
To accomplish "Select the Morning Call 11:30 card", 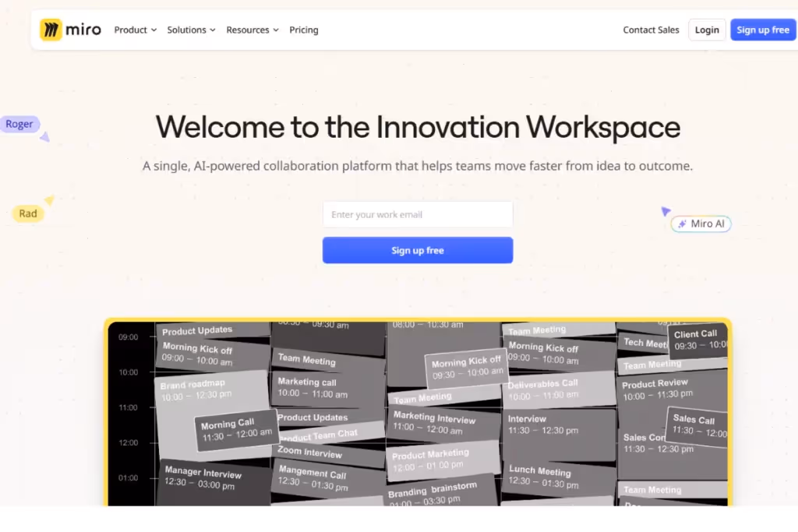I will [237, 430].
